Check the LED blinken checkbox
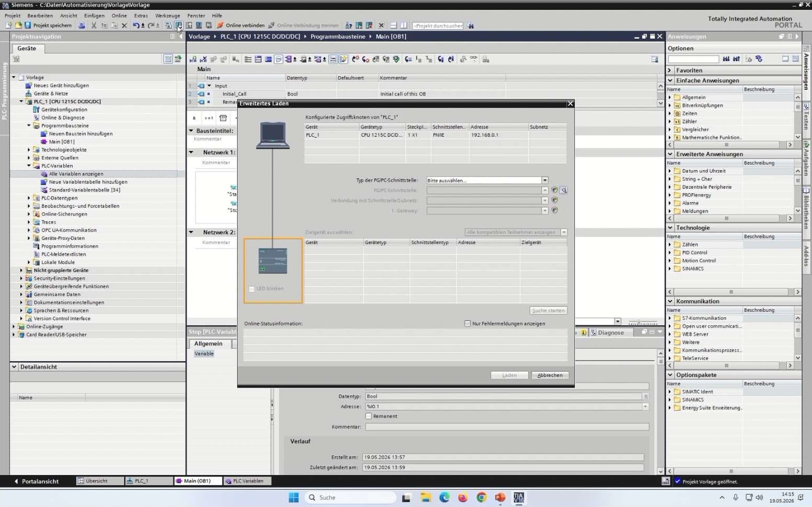The image size is (812, 507). 251,289
